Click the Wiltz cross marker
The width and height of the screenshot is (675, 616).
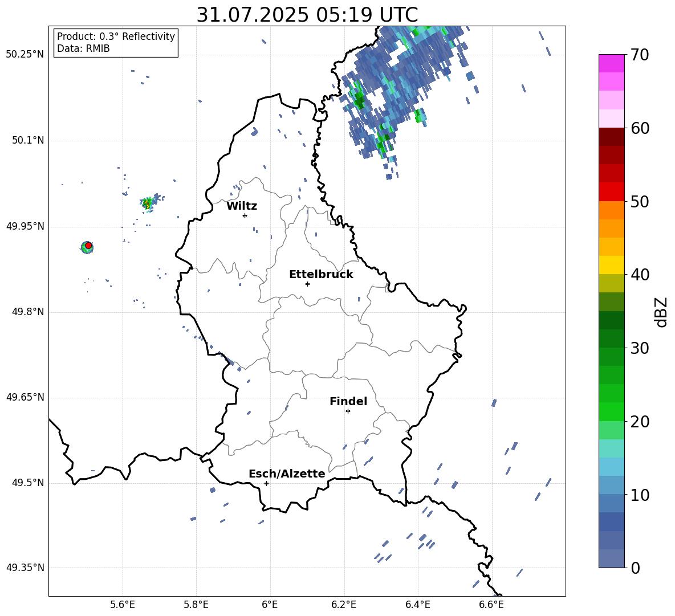(x=245, y=215)
